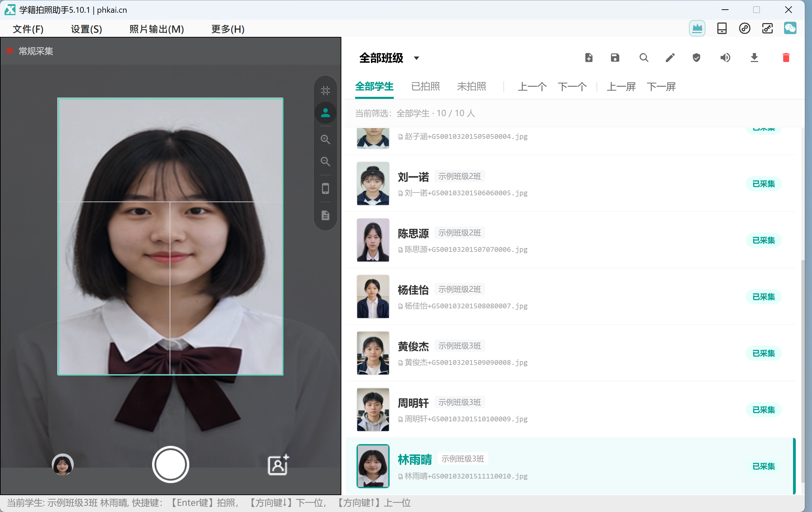Save the student list with disk icon
812x512 pixels.
point(615,58)
